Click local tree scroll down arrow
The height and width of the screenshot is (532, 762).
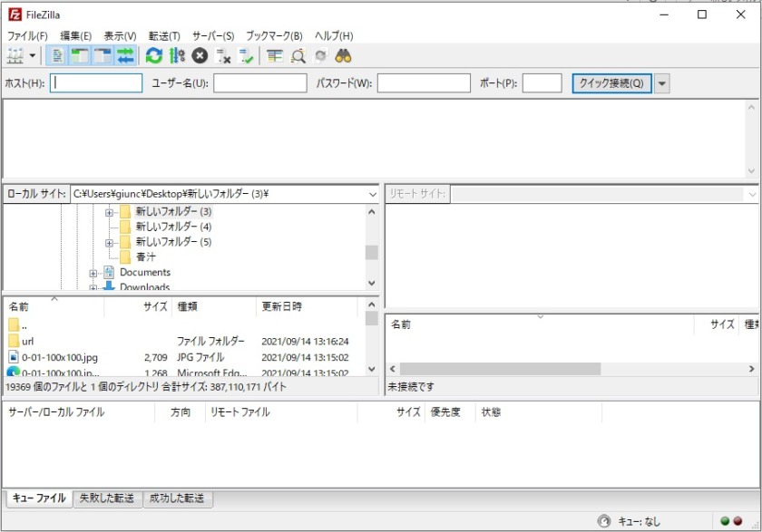[372, 283]
